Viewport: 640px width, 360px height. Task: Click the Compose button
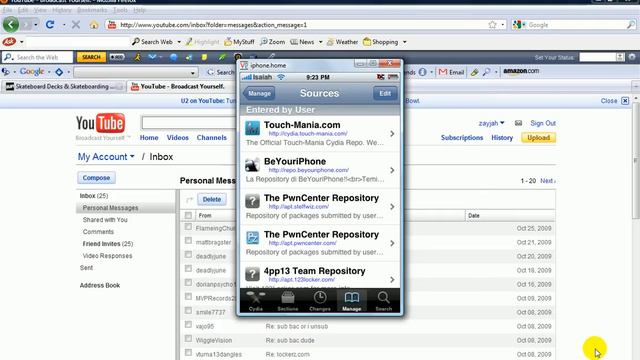(96, 178)
